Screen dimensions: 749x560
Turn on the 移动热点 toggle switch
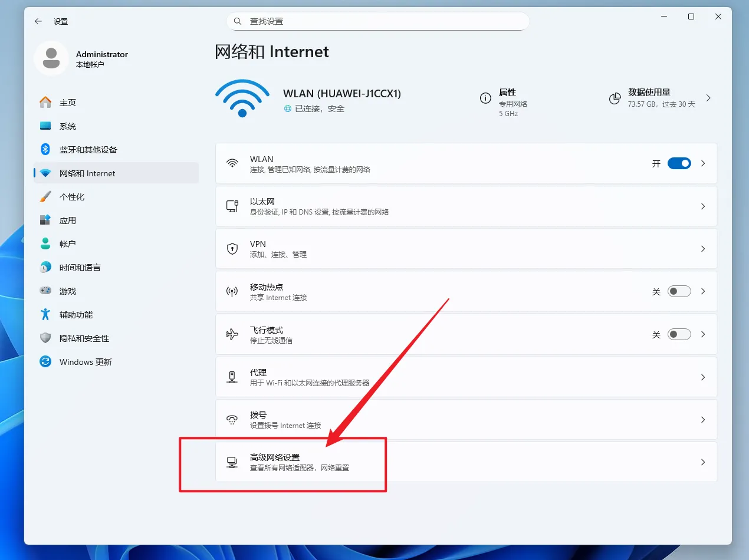click(x=679, y=291)
